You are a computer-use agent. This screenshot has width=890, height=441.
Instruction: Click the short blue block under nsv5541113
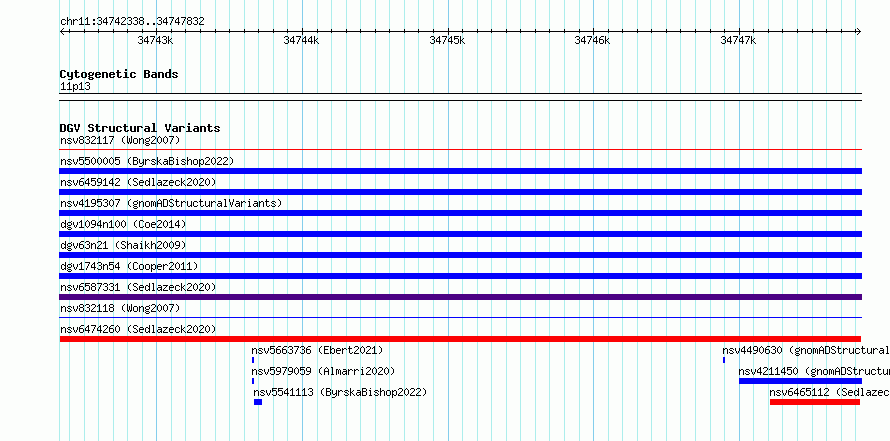click(258, 402)
